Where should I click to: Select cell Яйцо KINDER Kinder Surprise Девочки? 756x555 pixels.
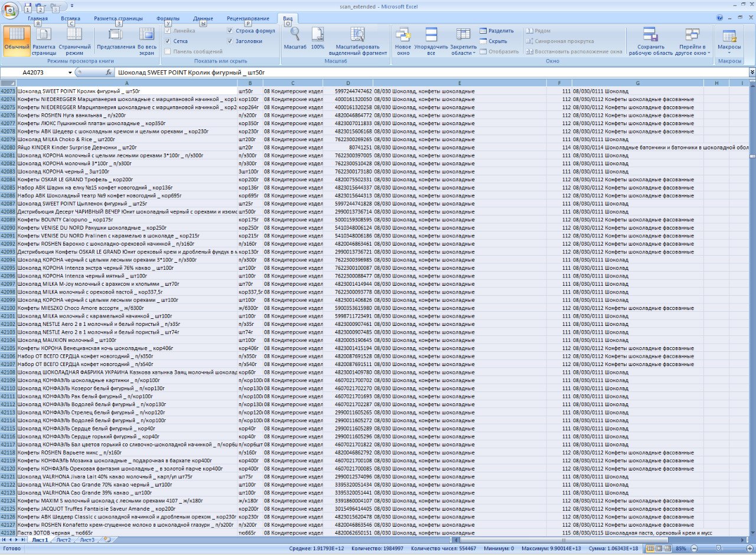[x=127, y=148]
